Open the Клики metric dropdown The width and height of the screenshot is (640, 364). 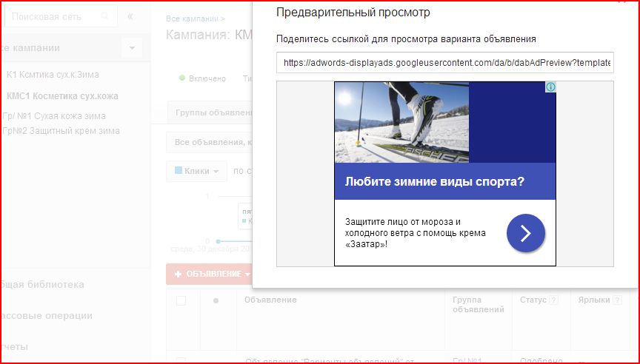click(x=197, y=171)
